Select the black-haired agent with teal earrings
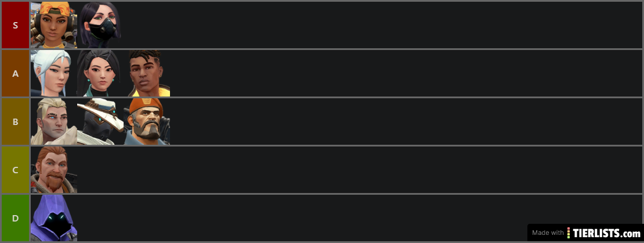The image size is (644, 243). point(100,73)
